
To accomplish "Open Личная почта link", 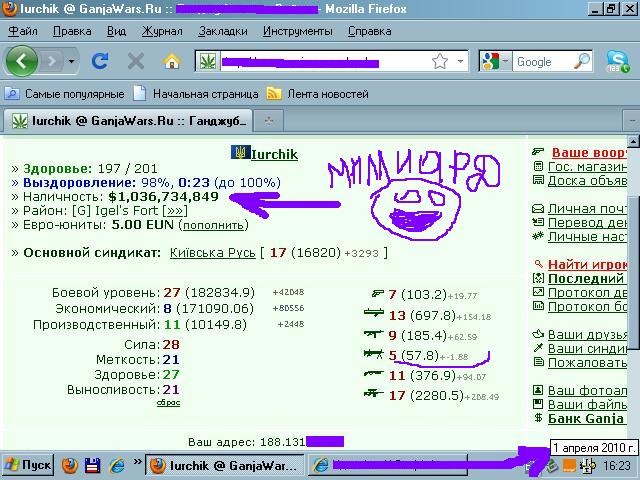I will coord(587,209).
